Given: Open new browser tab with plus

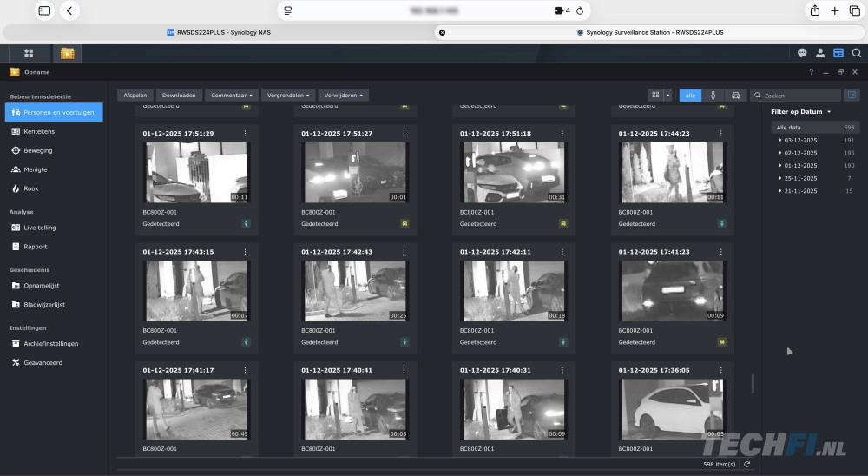Looking at the screenshot, I should point(835,10).
